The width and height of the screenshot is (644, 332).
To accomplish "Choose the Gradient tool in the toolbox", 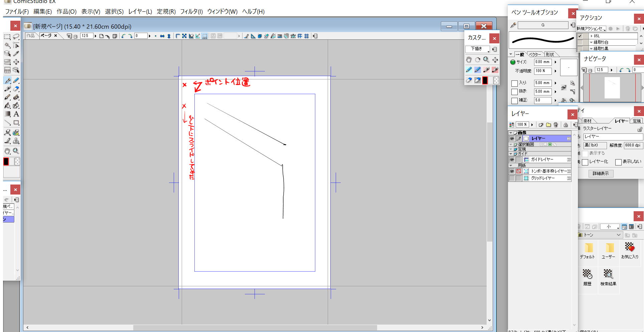I will (x=7, y=114).
